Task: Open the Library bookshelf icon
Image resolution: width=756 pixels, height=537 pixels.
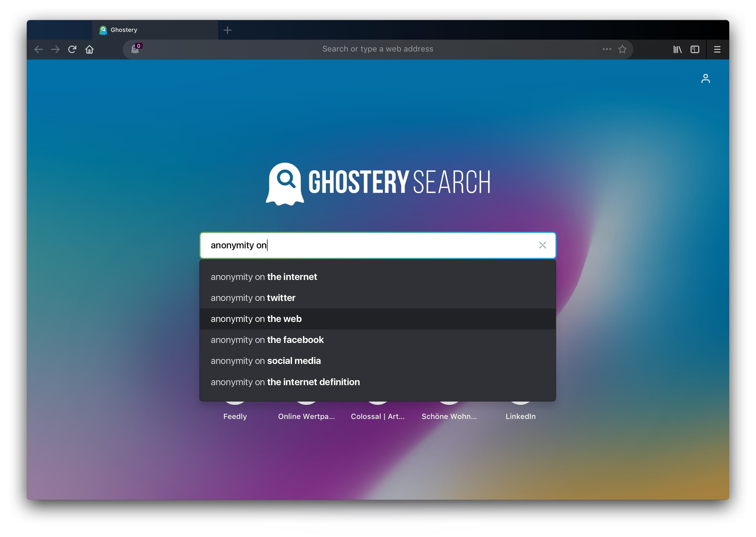Action: click(677, 50)
